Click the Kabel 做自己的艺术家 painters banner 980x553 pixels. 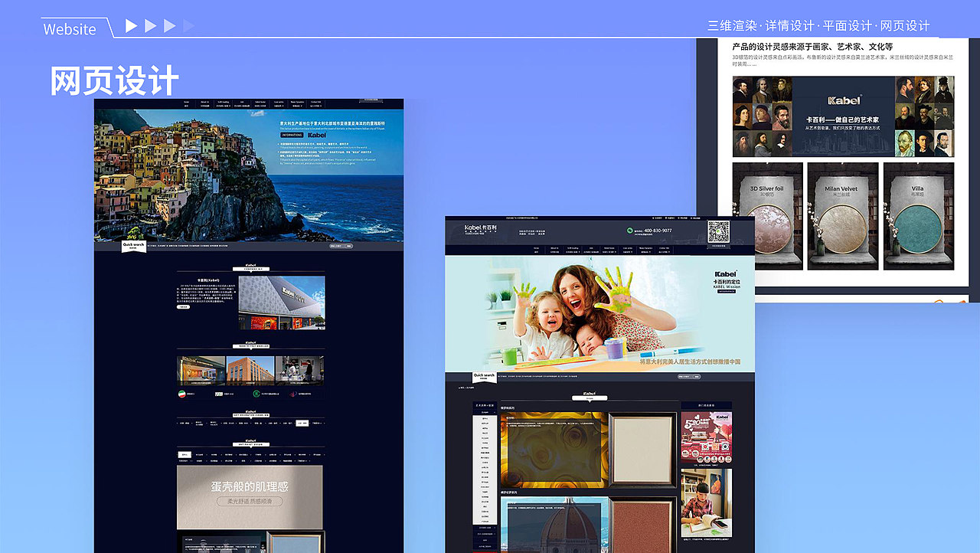click(844, 116)
